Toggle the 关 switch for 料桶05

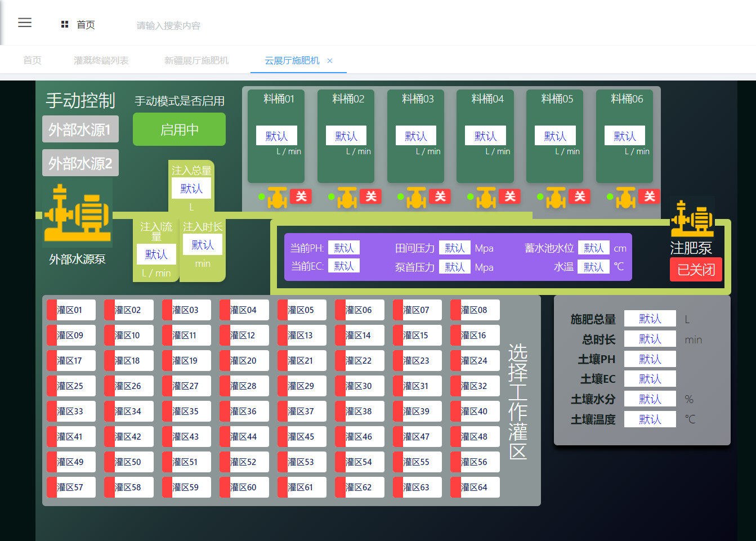point(580,196)
